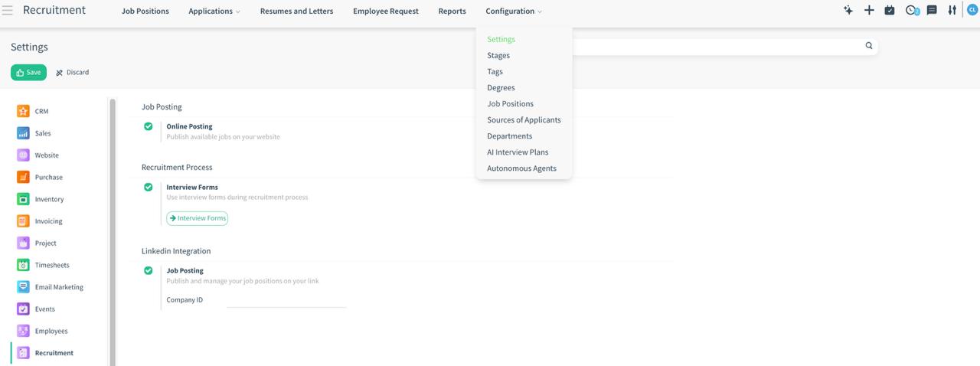Viewport: 980px width, 366px height.
Task: Open the clock activities icon
Action: [x=911, y=11]
